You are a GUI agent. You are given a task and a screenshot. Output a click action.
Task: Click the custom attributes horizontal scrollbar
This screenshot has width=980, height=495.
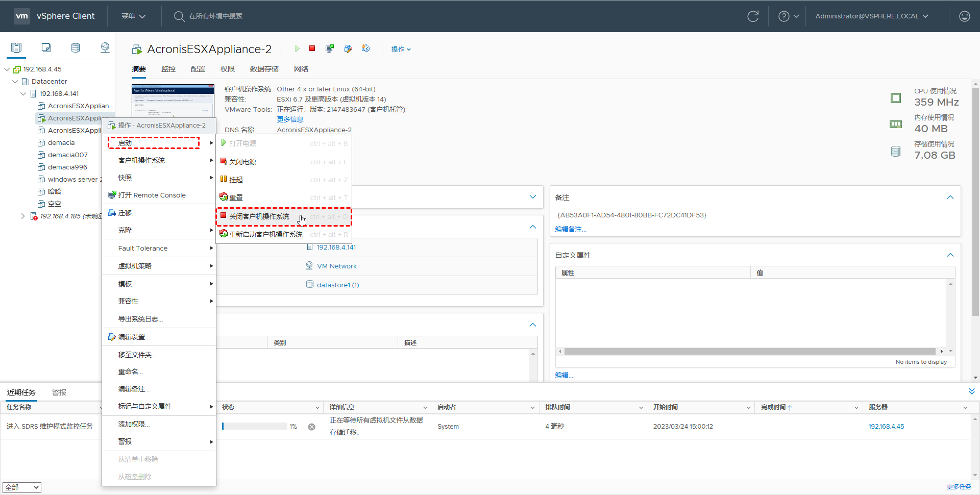[x=750, y=351]
